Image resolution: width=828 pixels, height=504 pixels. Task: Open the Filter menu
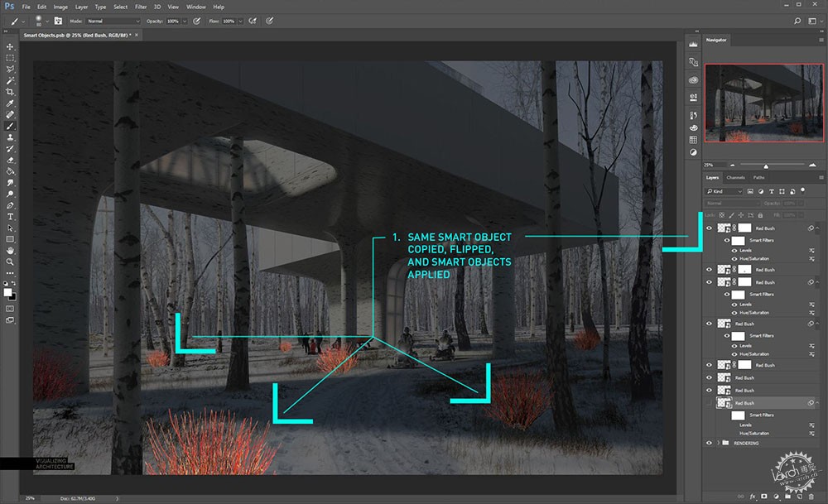pos(141,7)
